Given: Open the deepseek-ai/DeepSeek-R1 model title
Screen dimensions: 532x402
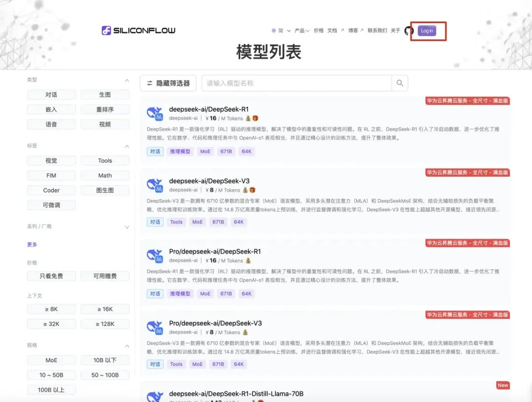Looking at the screenshot, I should [209, 109].
